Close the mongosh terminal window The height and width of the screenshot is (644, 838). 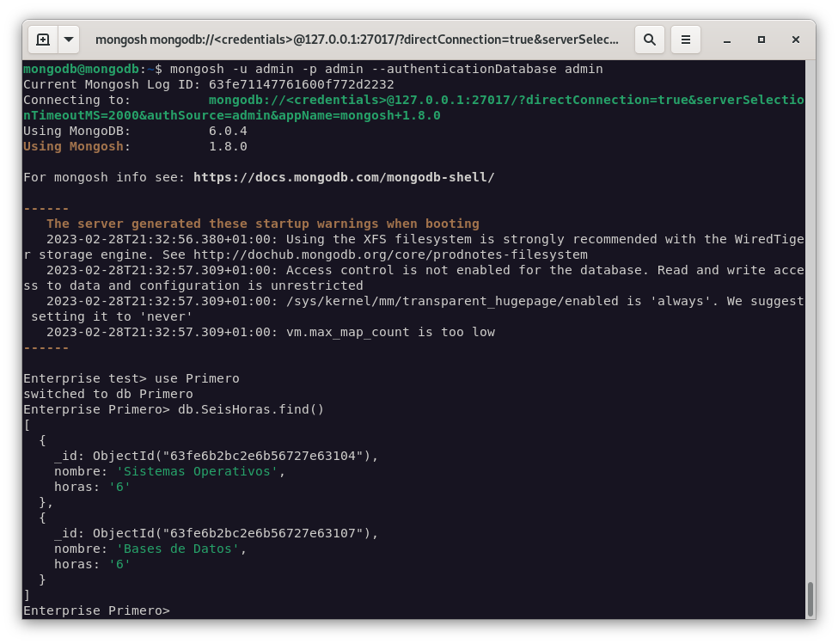(796, 40)
